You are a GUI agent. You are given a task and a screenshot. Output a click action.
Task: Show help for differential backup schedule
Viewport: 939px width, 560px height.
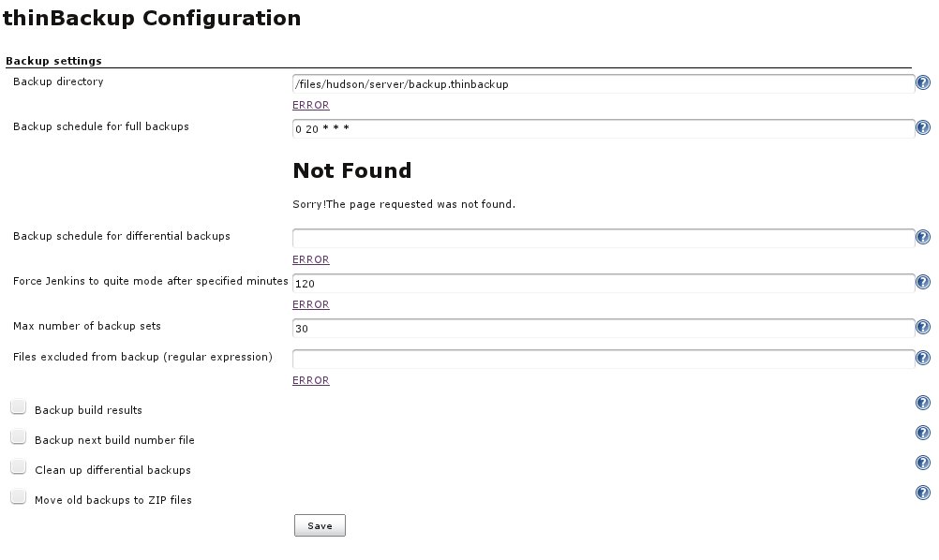click(922, 238)
